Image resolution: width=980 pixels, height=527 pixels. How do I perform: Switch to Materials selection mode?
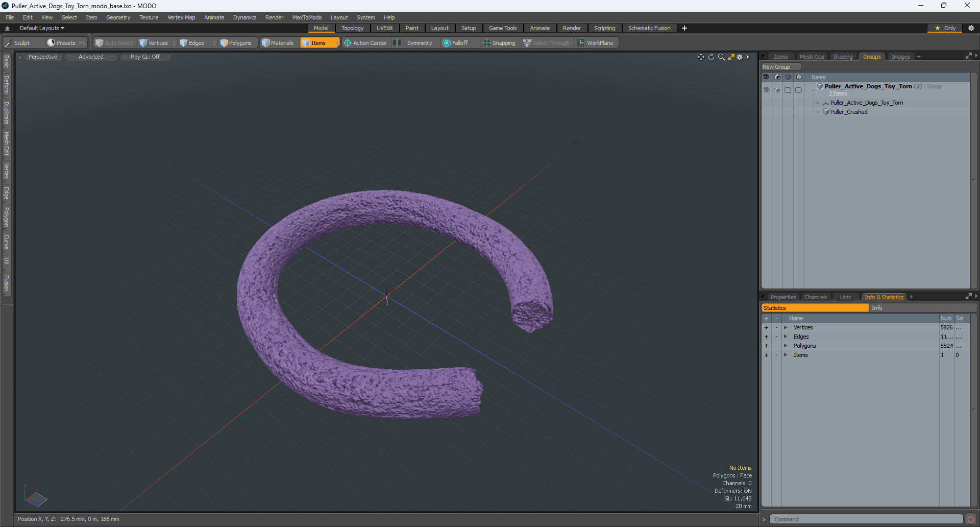pos(278,43)
